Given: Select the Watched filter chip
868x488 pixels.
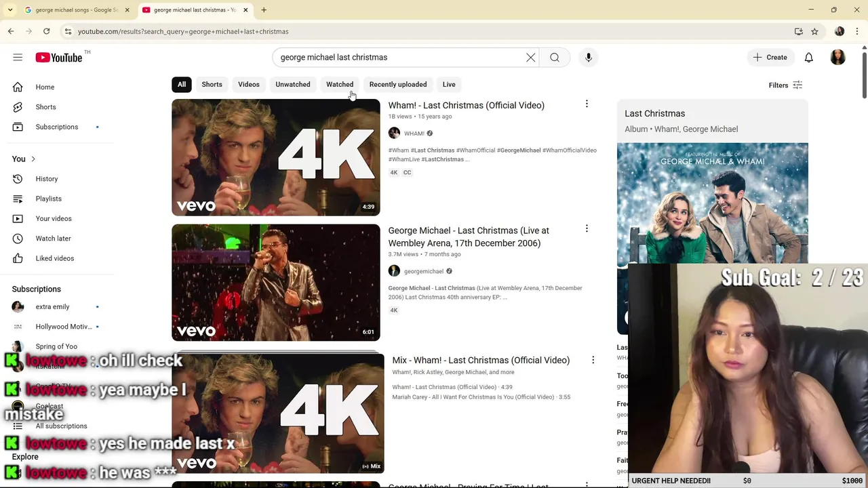Looking at the screenshot, I should point(340,84).
